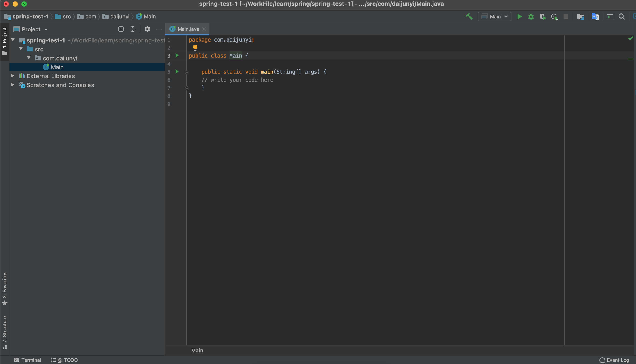This screenshot has width=636, height=364.
Task: Click the green stripe mark in error gutter
Action: click(x=630, y=59)
